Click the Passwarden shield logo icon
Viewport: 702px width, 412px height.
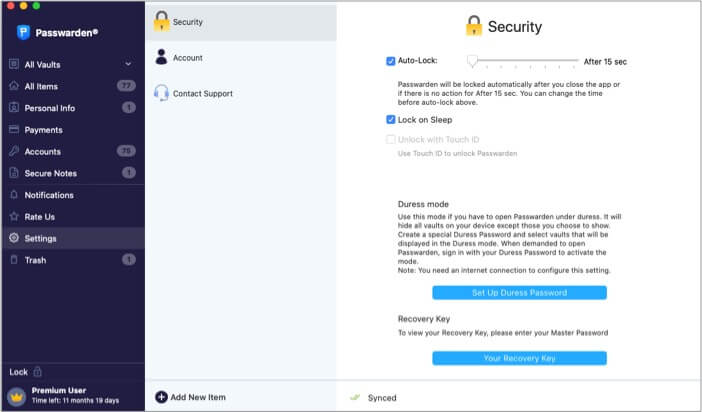pos(23,32)
